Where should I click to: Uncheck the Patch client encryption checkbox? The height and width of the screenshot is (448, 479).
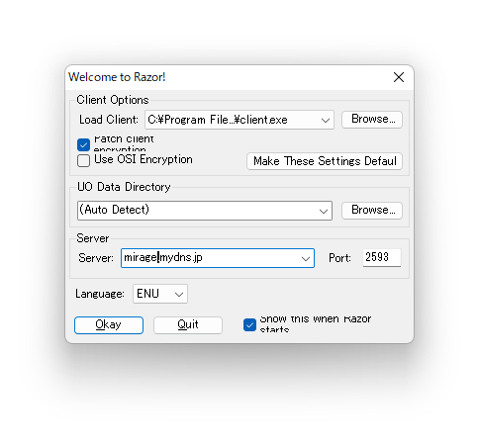(x=83, y=144)
